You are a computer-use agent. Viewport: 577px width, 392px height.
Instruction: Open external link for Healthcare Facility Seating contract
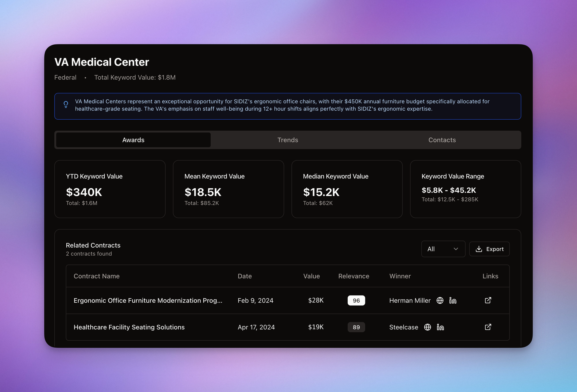point(488,327)
